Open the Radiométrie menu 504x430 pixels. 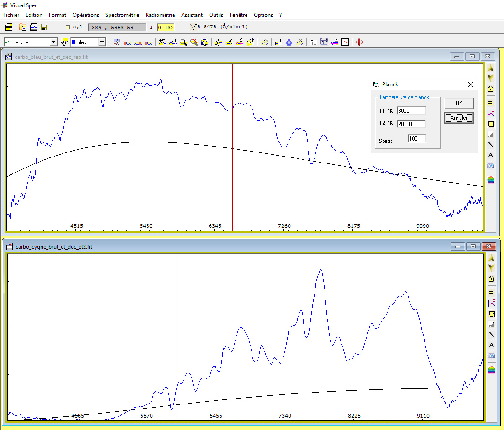(x=160, y=15)
